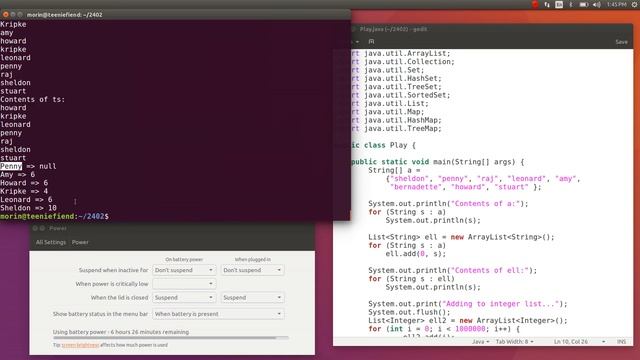Open the Java language selector in gedit
640x360 pixels.
click(x=480, y=342)
